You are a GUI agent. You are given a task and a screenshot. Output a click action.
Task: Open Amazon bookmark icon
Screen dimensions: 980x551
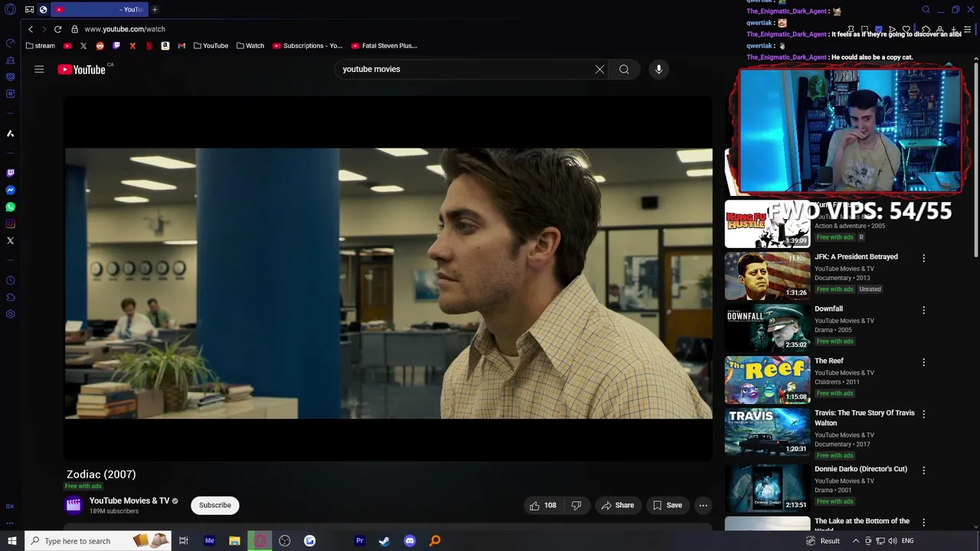click(165, 46)
